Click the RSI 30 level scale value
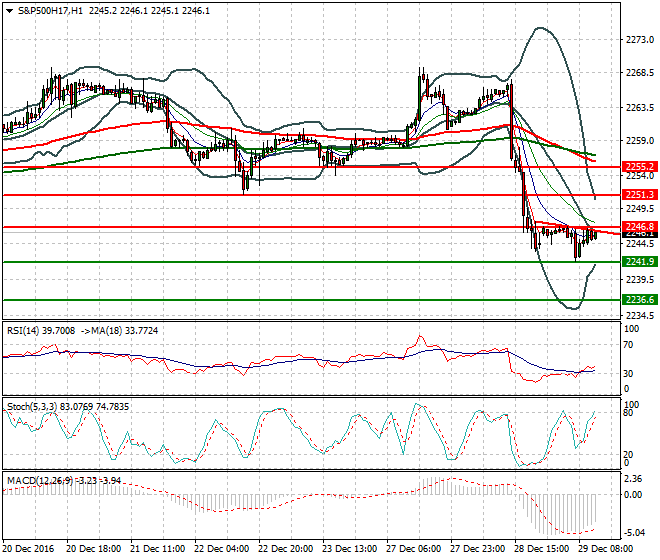The height and width of the screenshot is (560, 660). [628, 373]
